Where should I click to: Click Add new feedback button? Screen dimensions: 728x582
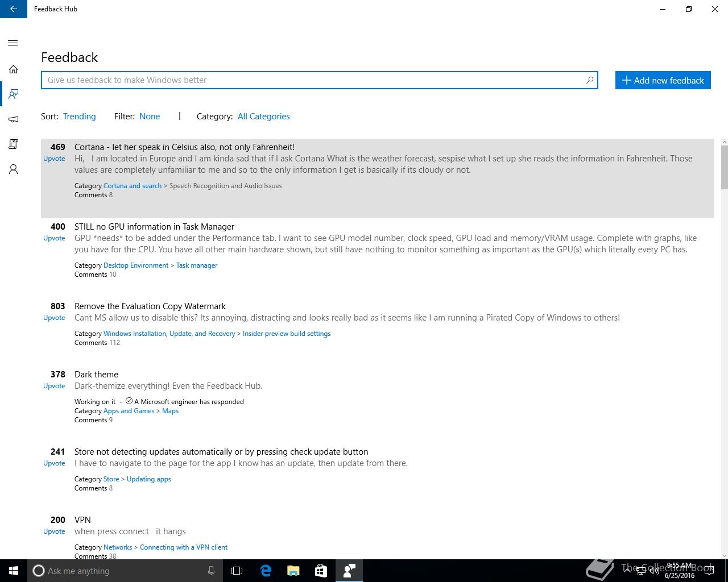click(663, 80)
